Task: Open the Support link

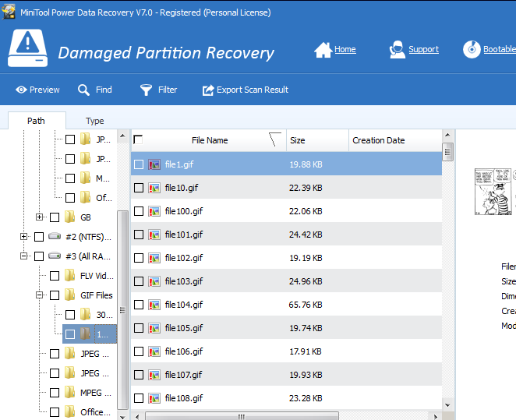Action: 423,49
